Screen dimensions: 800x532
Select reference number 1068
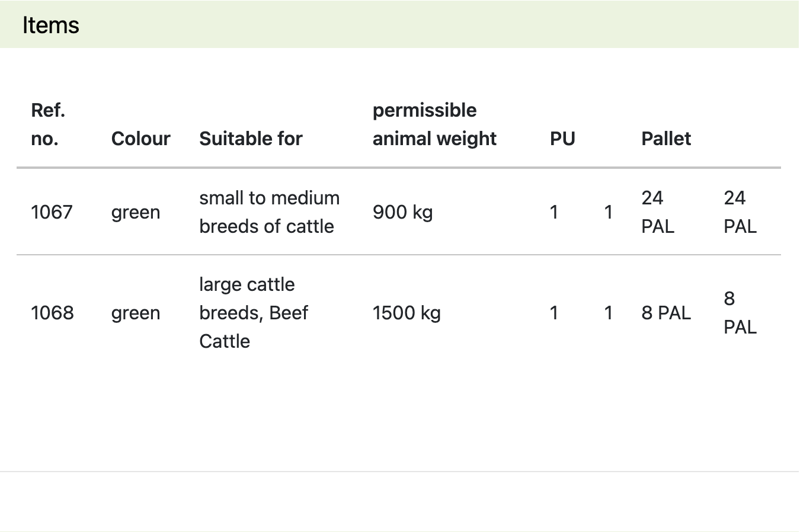pyautogui.click(x=52, y=313)
